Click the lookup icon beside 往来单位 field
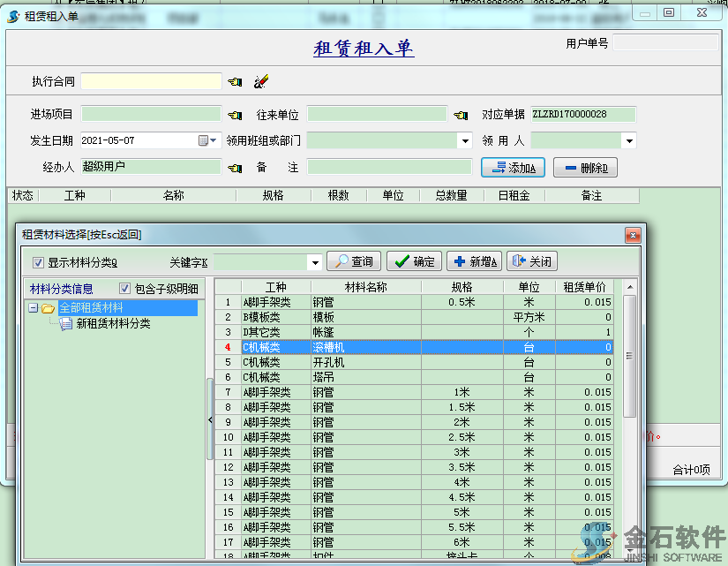 point(461,115)
